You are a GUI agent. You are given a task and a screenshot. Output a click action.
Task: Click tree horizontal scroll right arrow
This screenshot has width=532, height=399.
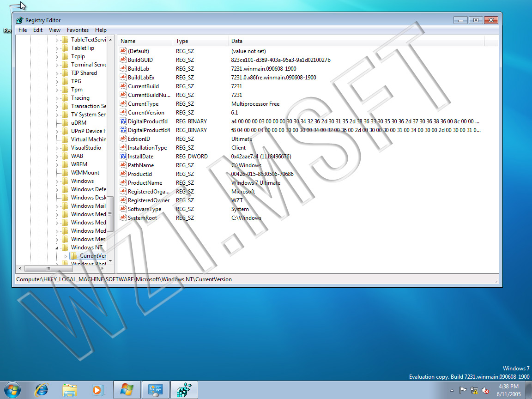pos(103,268)
